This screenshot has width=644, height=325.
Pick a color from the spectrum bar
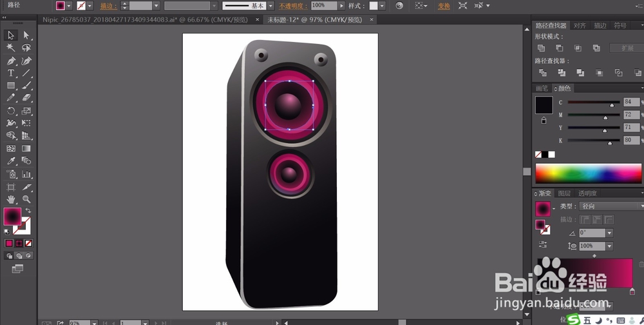(588, 173)
